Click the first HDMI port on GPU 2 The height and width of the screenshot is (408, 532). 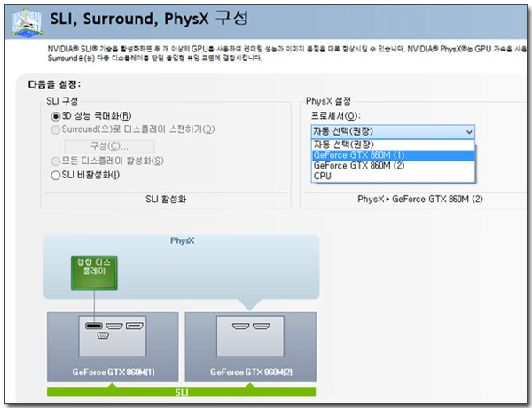240,326
